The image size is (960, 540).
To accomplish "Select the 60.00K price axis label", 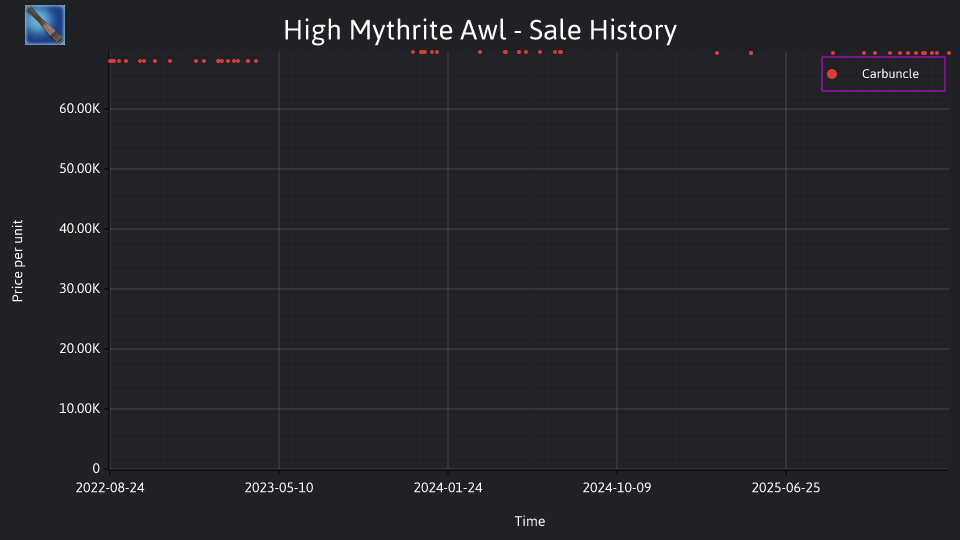I will [x=80, y=109].
